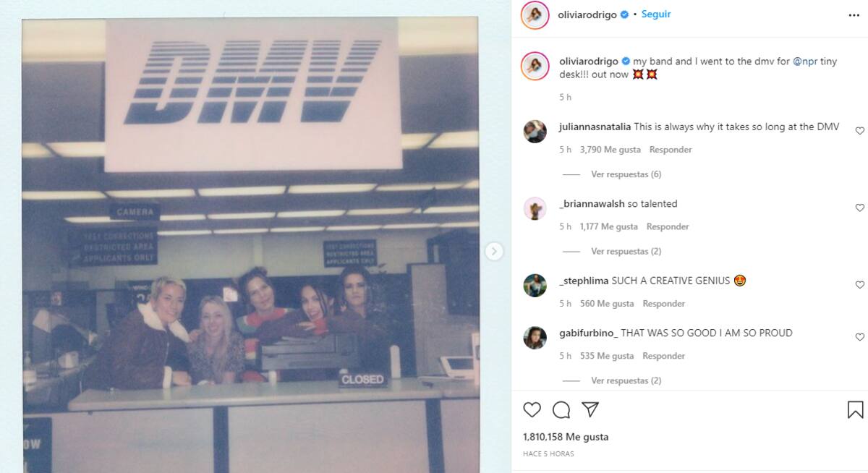
Task: Expand Ver respuestas (6)
Action: click(626, 174)
